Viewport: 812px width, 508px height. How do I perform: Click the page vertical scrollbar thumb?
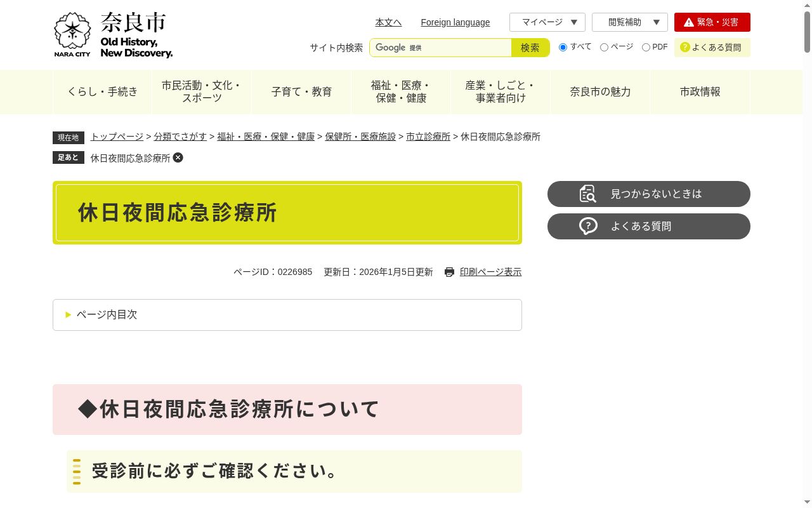[807, 31]
